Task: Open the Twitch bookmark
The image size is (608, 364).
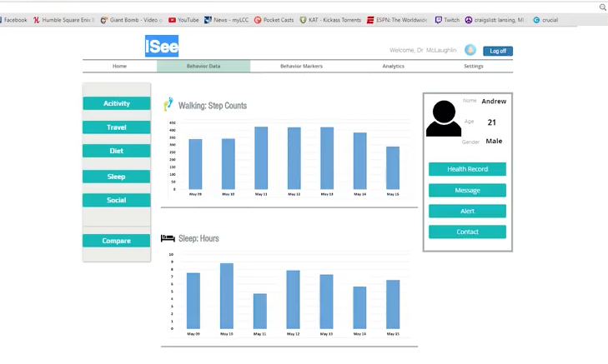Action: point(447,20)
